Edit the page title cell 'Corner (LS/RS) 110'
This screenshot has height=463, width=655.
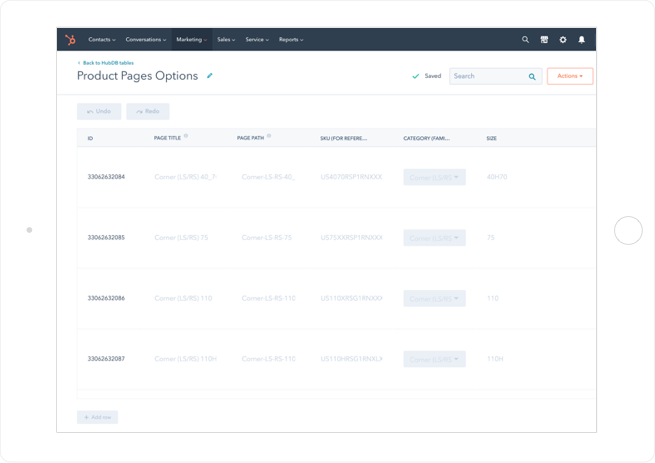pyautogui.click(x=183, y=298)
